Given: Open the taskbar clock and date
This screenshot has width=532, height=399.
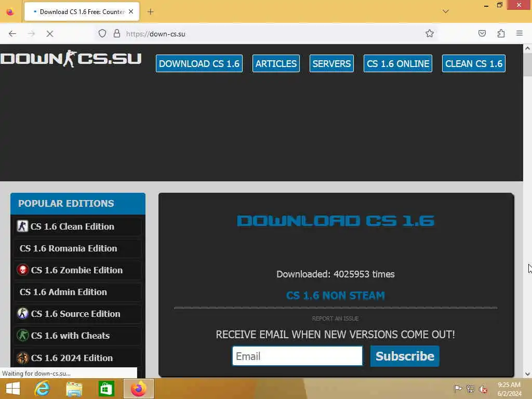Looking at the screenshot, I should pos(509,389).
